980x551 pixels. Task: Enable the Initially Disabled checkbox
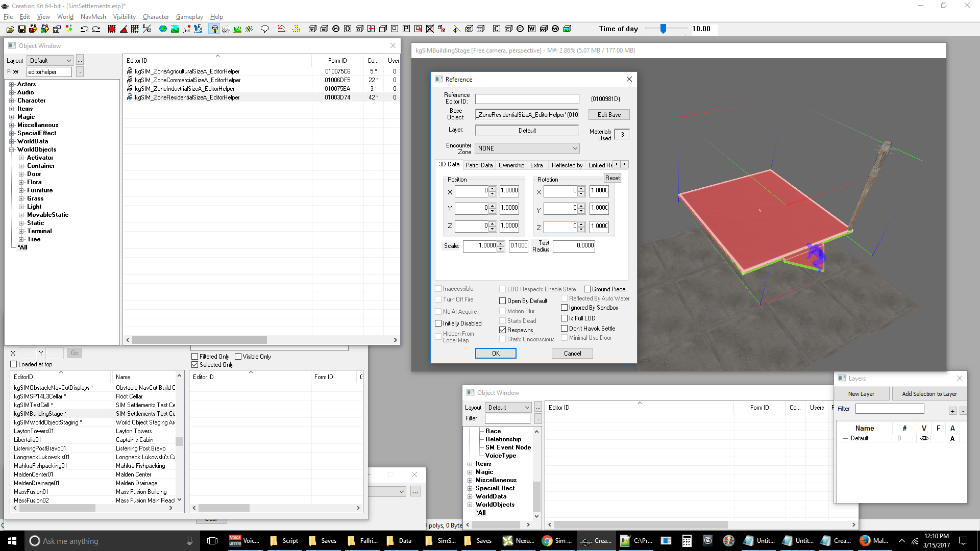click(438, 323)
